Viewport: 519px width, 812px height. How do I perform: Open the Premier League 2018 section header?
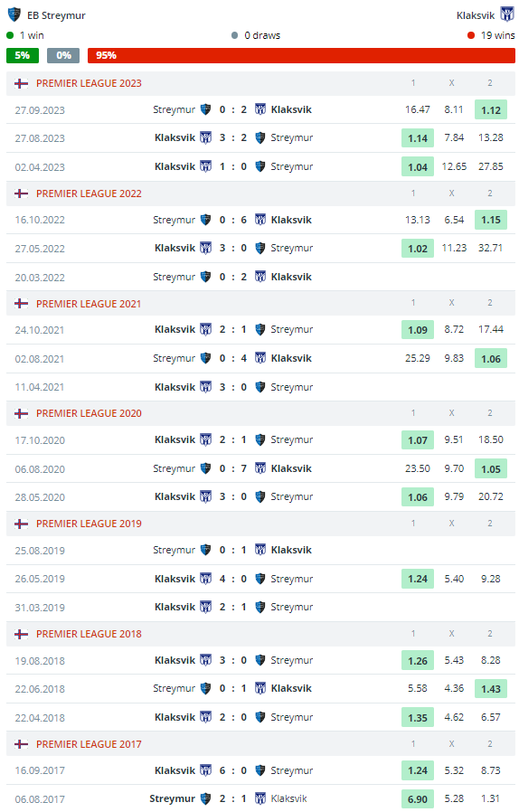pos(260,634)
